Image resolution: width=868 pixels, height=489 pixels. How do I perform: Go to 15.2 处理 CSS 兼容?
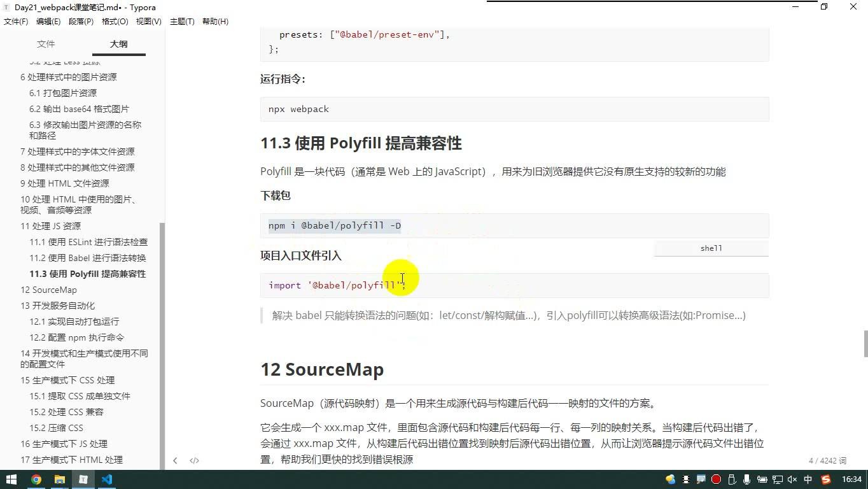coord(66,412)
